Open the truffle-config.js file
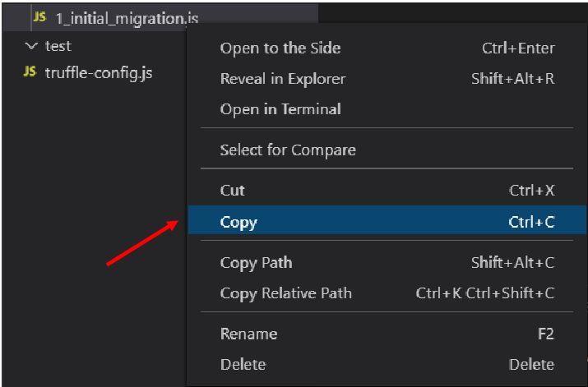 (x=98, y=72)
